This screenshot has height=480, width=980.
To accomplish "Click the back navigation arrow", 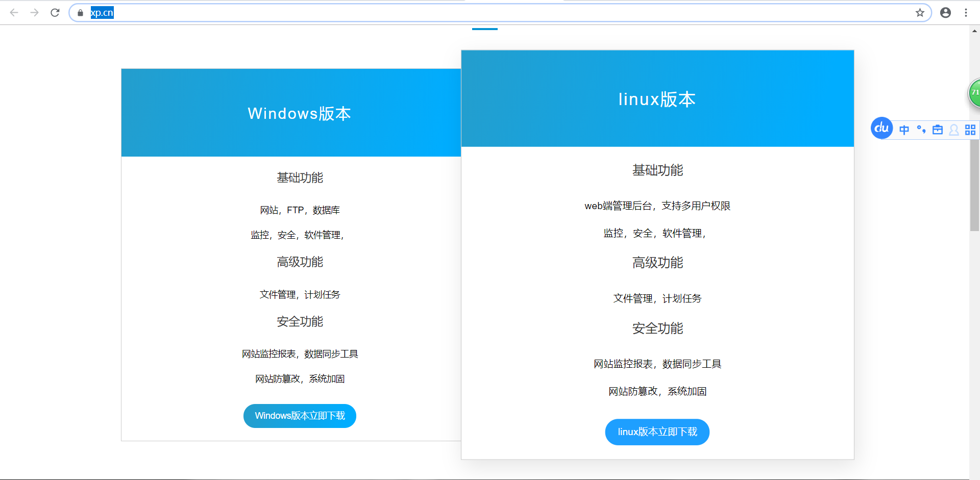I will coord(14,12).
